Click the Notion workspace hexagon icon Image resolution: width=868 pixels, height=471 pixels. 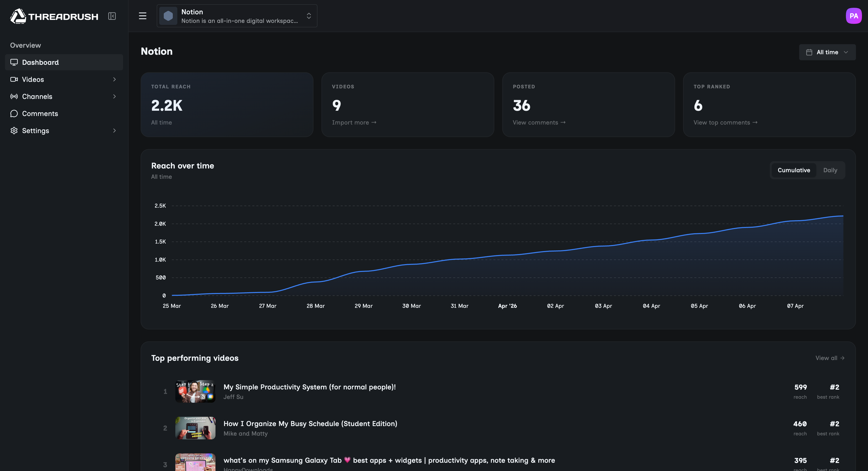(x=168, y=16)
